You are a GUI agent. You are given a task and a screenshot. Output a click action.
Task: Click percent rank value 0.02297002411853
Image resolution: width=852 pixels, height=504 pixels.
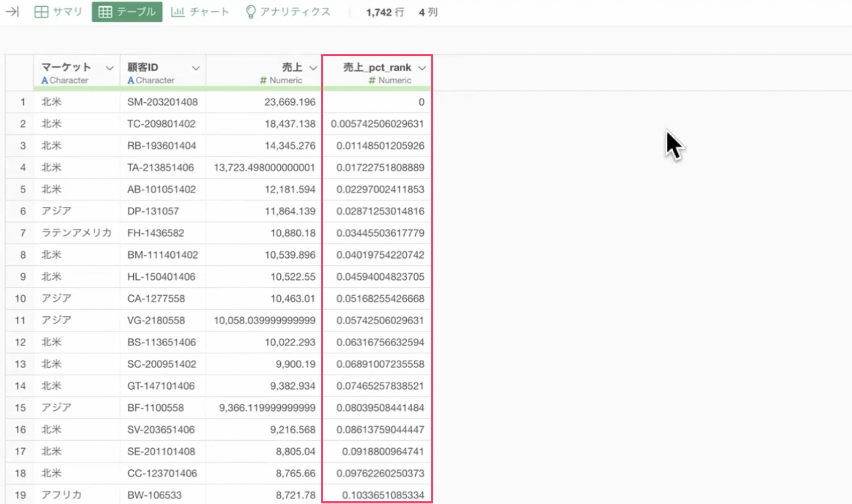pos(380,189)
